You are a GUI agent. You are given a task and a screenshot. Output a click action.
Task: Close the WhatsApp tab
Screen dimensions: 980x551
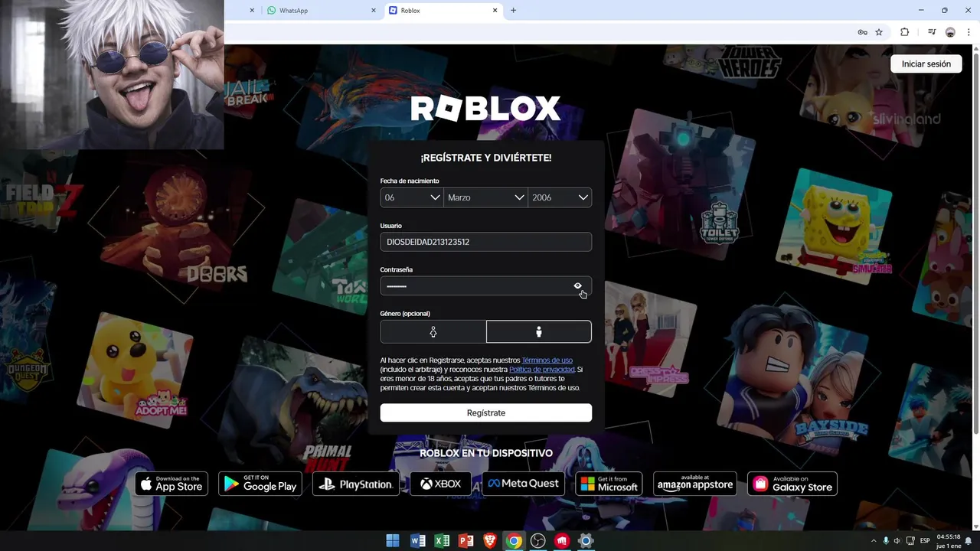point(374,11)
